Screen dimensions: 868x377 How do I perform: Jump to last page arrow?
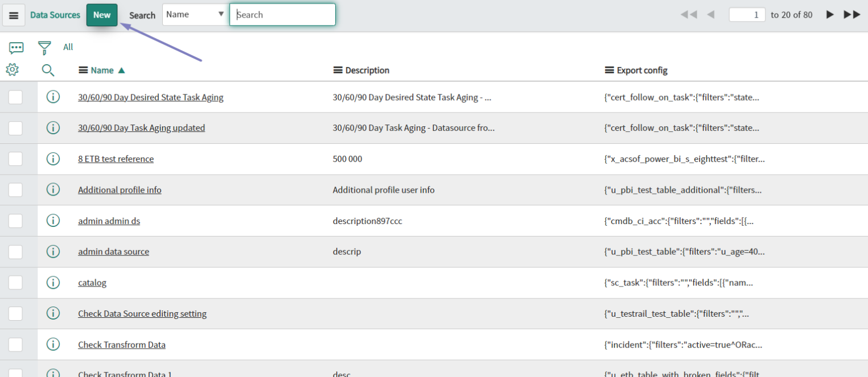[x=851, y=15]
